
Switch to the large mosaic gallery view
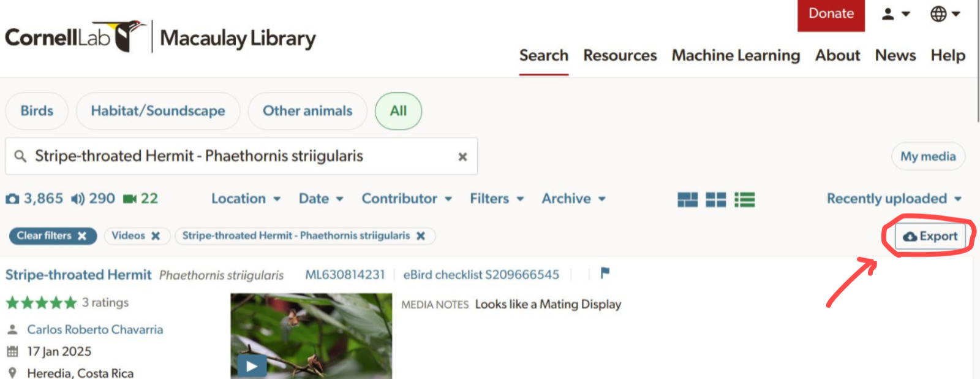click(x=687, y=199)
